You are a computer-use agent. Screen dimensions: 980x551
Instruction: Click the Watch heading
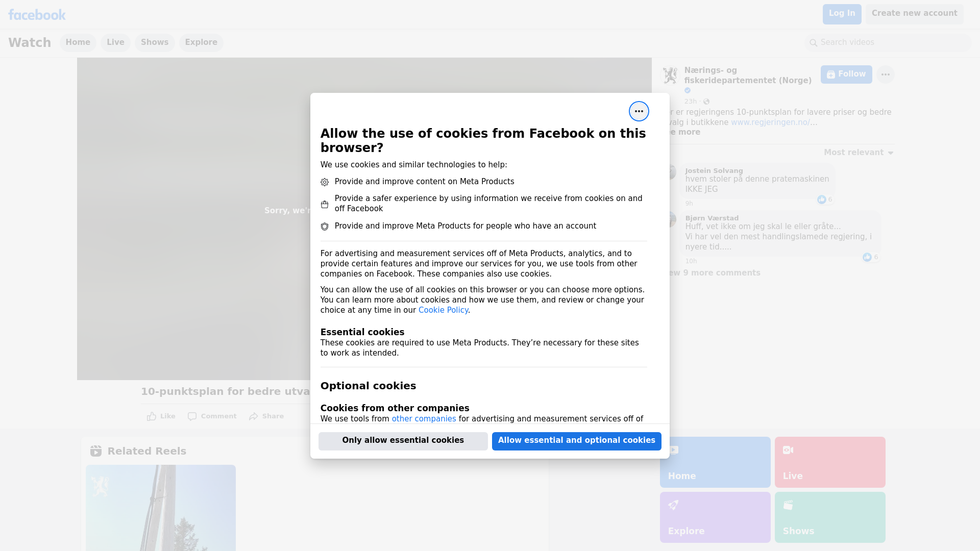(x=30, y=42)
